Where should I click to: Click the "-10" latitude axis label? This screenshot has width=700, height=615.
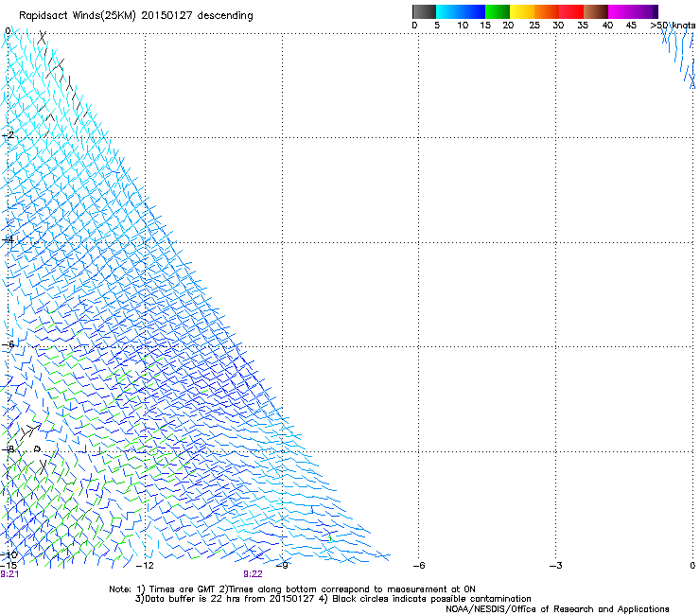pyautogui.click(x=9, y=554)
